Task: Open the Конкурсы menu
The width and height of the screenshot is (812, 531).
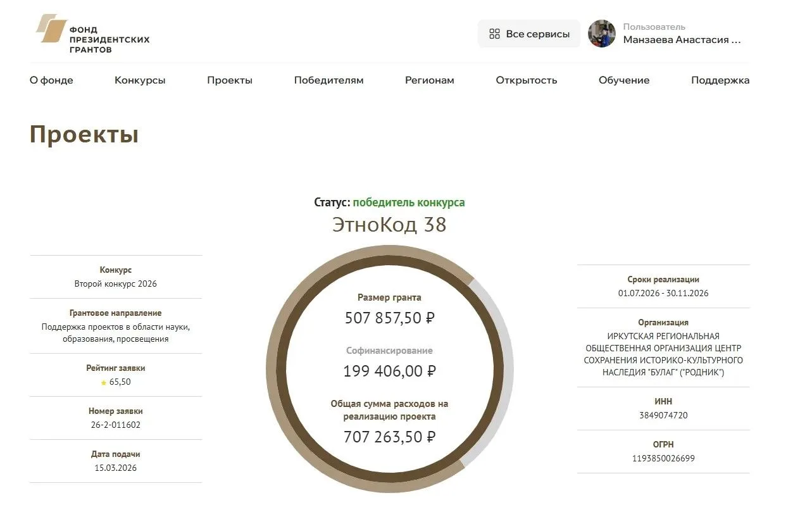Action: click(x=140, y=80)
